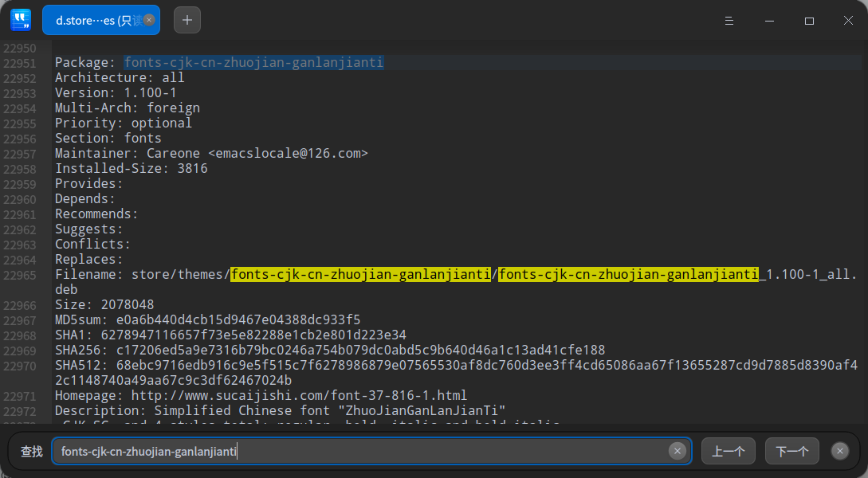The image size is (868, 478).
Task: Click the Installed-Size: 3816 line
Action: click(132, 168)
